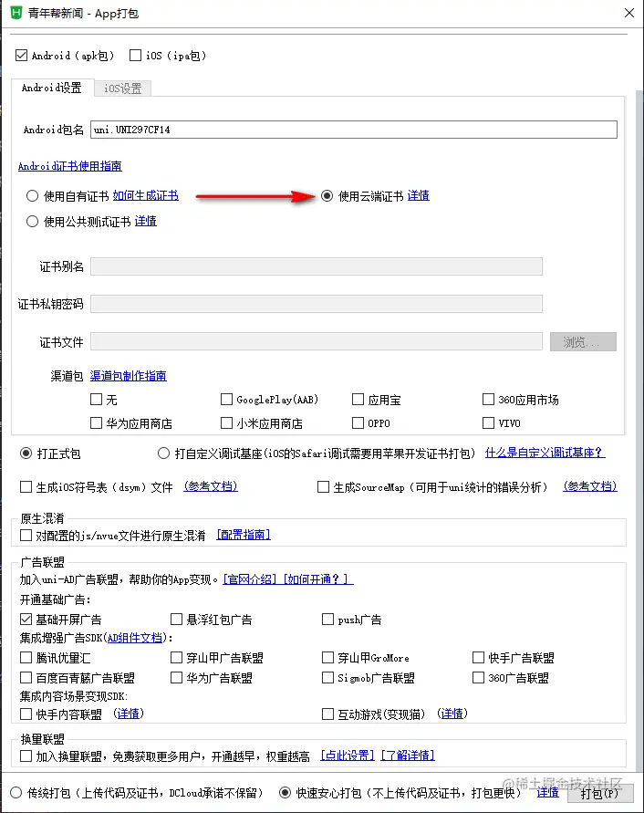644x813 pixels.
Task: Check the 小米应用商店 channel checkbox
Action: point(226,423)
